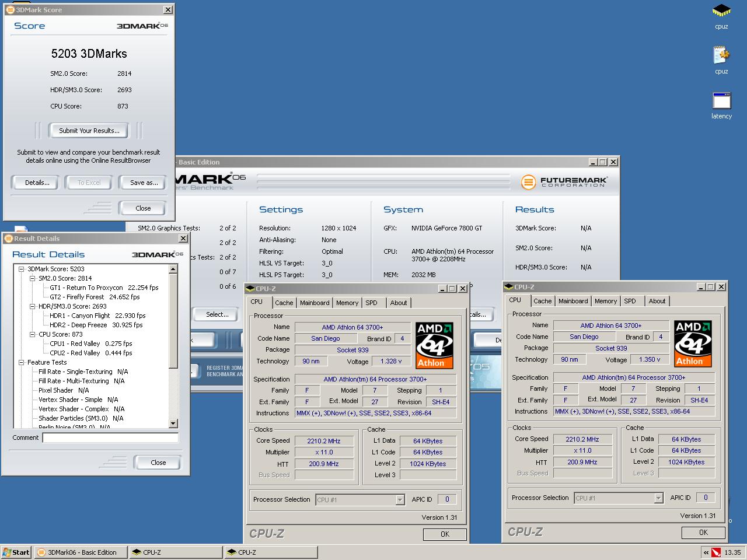The height and width of the screenshot is (560, 747).
Task: Activate second CPU-Z taskbar button
Action: click(271, 552)
